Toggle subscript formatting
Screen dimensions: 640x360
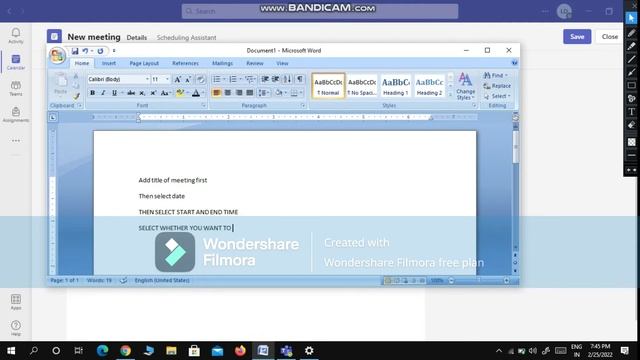(x=142, y=93)
